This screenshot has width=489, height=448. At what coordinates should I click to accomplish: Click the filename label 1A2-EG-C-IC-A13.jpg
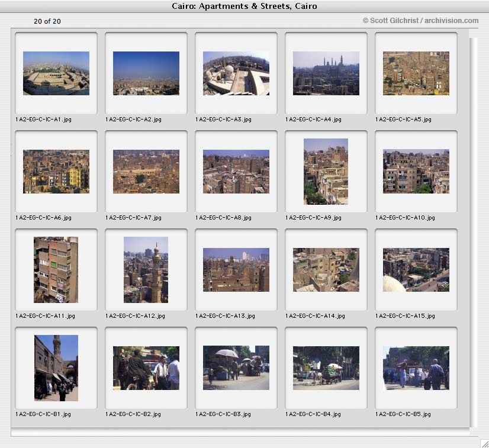pos(225,316)
